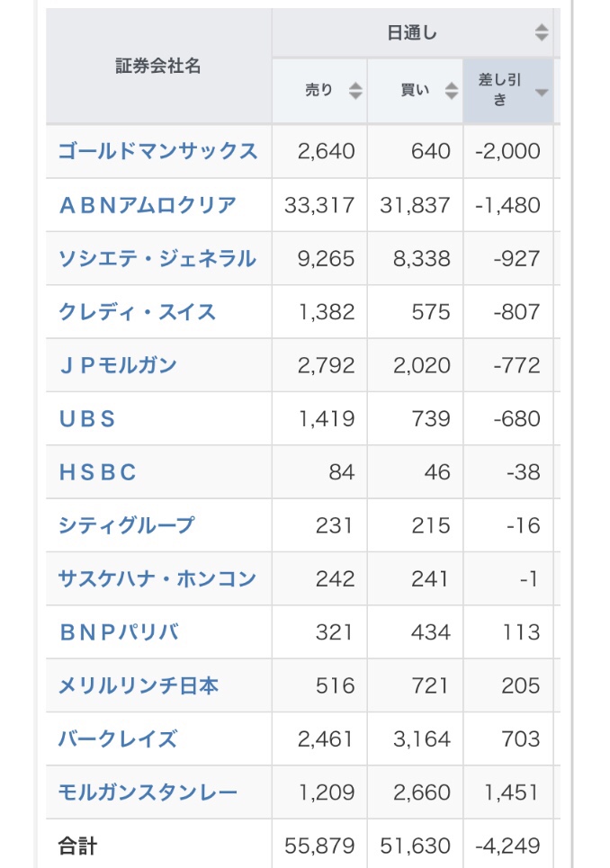Open ＪＰモルガン broker link
Image resolution: width=610 pixels, height=868 pixels.
[118, 365]
